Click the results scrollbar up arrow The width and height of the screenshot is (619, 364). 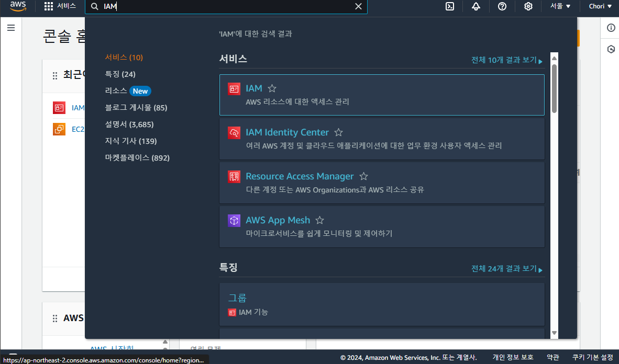pyautogui.click(x=554, y=59)
